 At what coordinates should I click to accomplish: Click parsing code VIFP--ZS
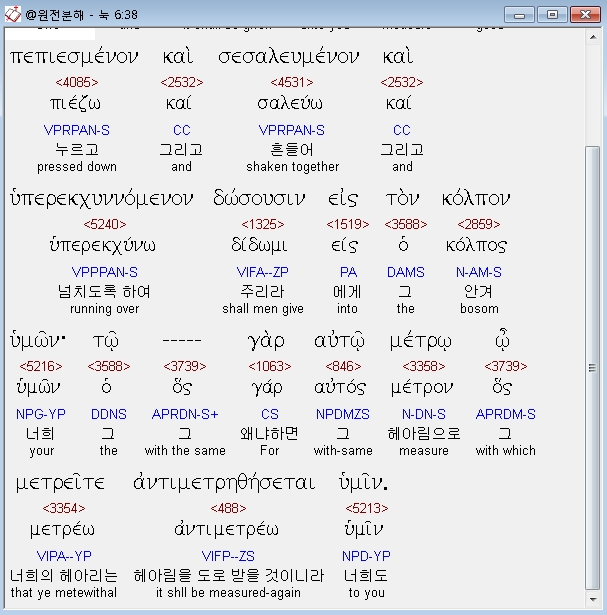point(228,556)
